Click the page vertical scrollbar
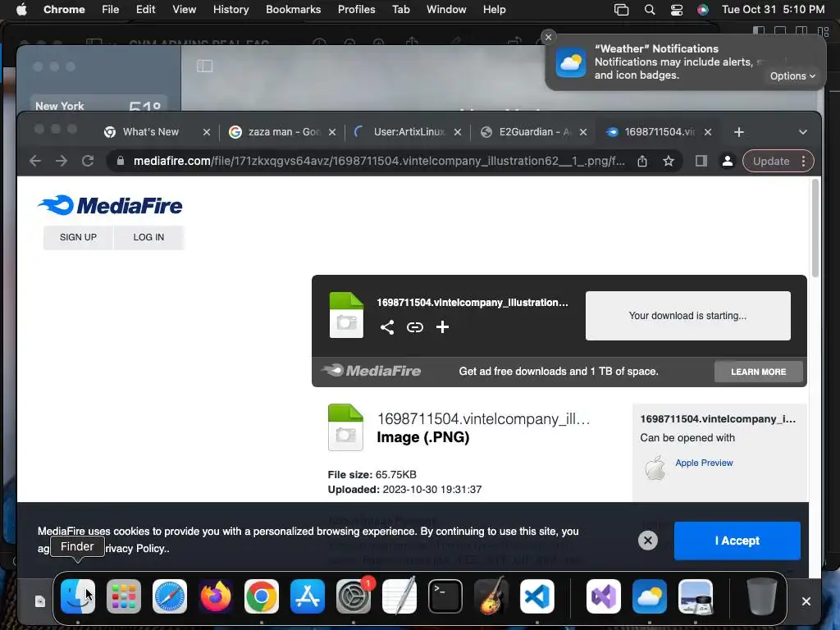Screen dimensions: 840x630 (815, 228)
